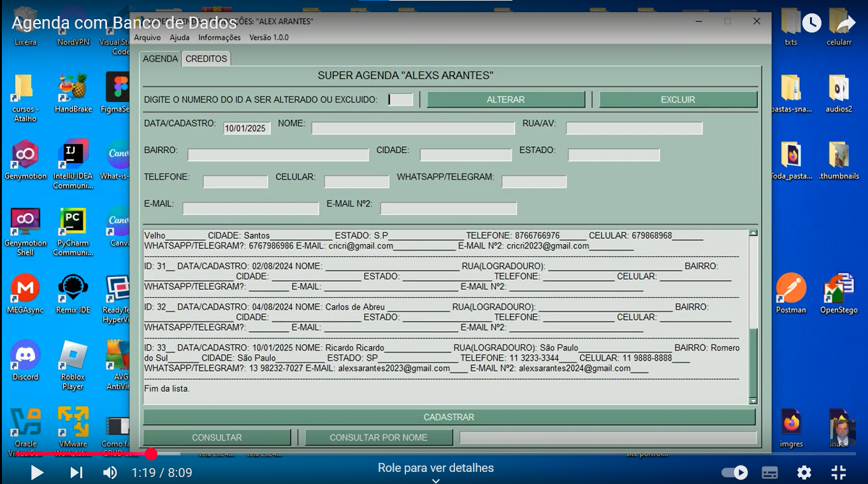Skip to the next video

coord(76,473)
